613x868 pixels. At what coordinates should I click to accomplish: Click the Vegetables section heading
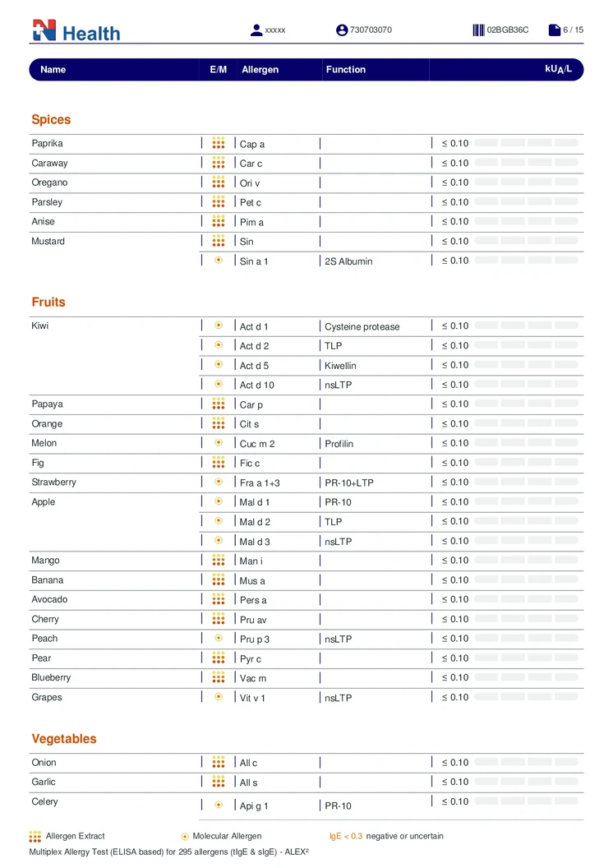(x=64, y=739)
